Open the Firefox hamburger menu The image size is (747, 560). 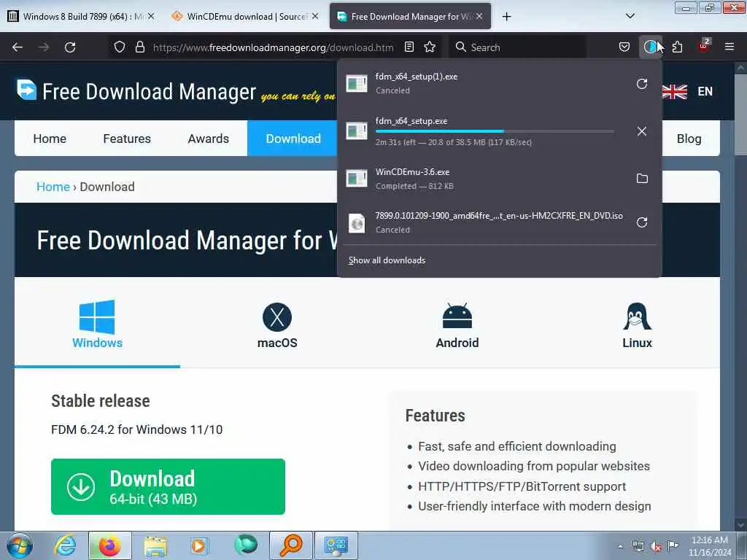[x=729, y=47]
